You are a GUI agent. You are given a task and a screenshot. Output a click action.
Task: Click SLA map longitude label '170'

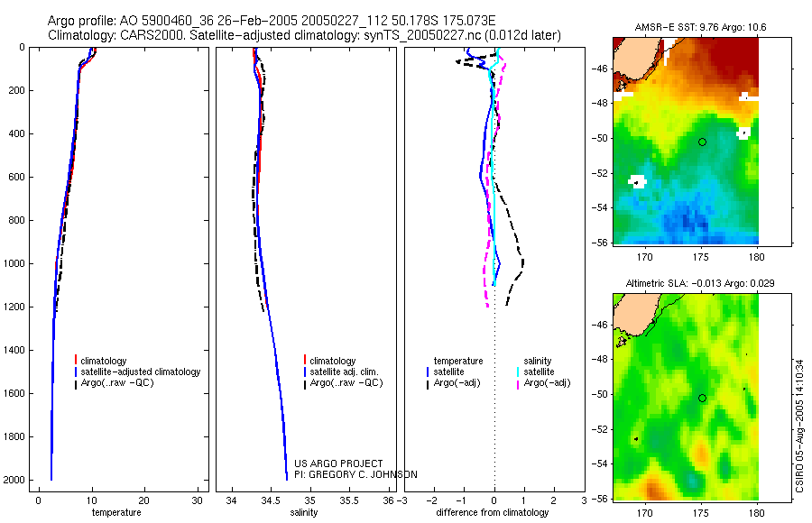pos(644,513)
